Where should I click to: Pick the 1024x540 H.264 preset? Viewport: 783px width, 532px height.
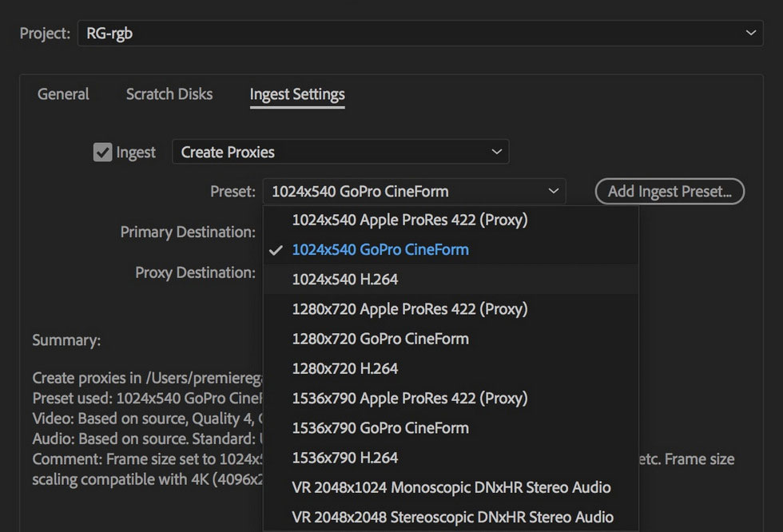345,280
